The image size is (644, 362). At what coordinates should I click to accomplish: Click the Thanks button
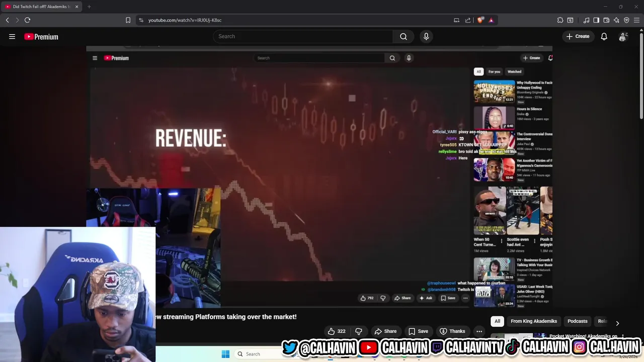coord(452,331)
